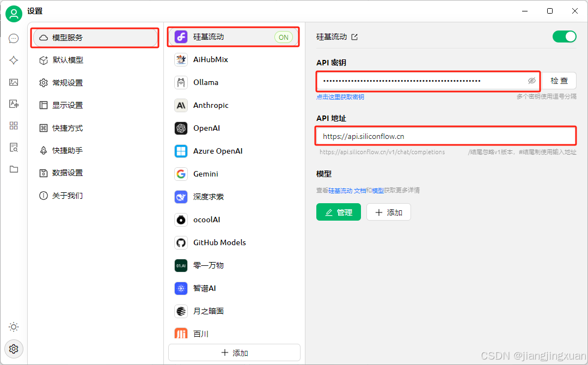The image size is (588, 365).
Task: Select the Azure OpenAI provider
Action: coord(234,151)
